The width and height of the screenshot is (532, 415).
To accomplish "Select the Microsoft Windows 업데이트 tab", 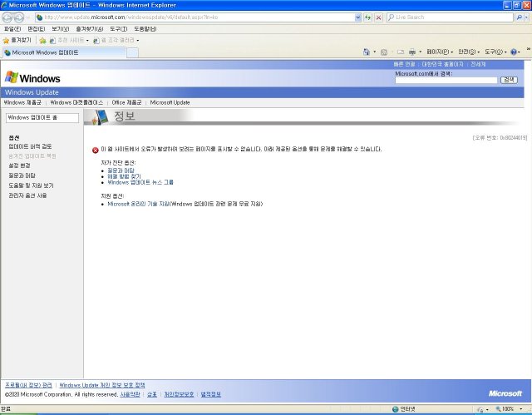I will point(65,52).
